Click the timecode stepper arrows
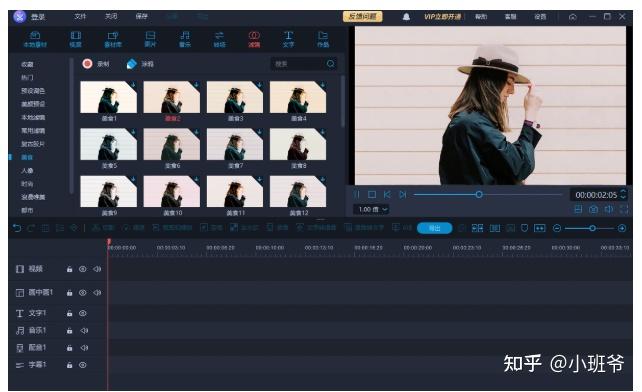 623,195
